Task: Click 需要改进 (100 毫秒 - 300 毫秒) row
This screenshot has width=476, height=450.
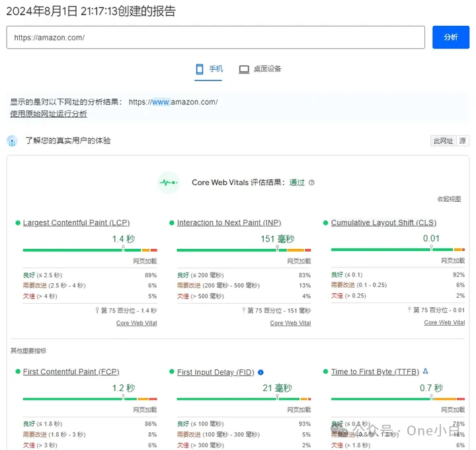Action: [x=244, y=435]
